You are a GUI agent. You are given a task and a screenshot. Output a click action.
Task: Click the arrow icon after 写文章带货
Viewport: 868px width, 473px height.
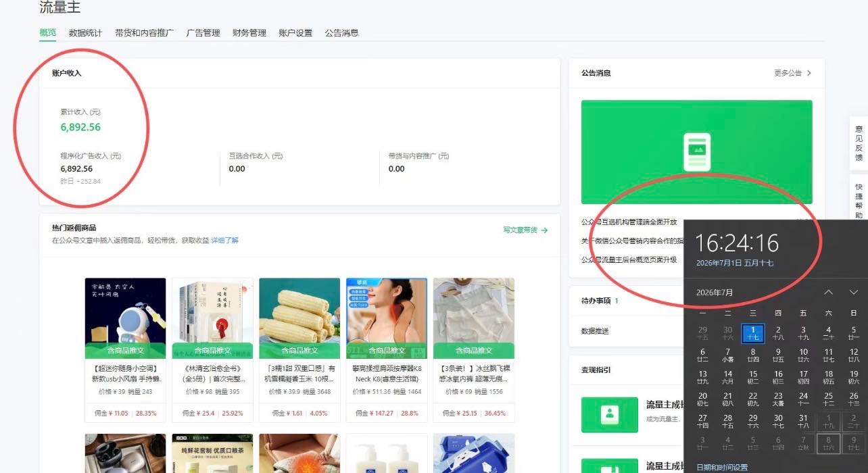[544, 230]
